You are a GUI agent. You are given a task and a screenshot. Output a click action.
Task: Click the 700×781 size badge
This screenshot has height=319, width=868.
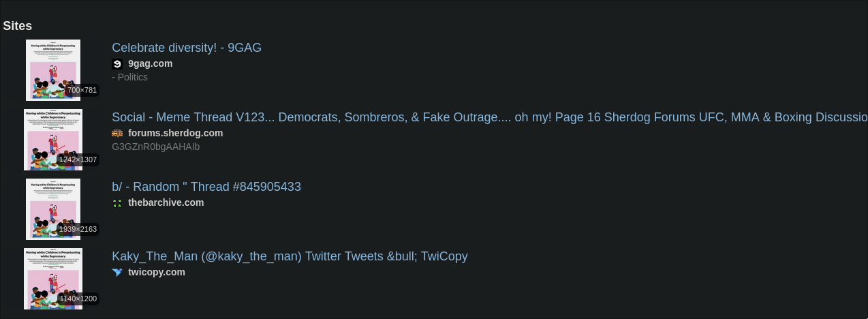82,91
